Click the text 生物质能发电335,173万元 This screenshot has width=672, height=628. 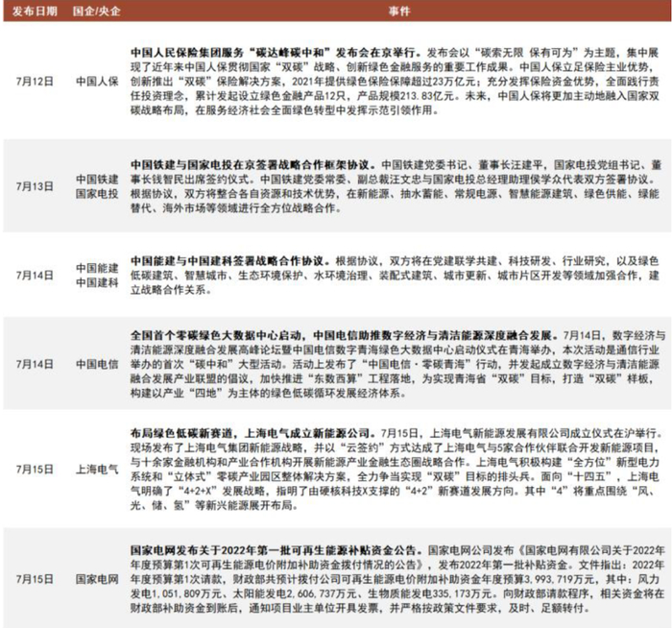tap(429, 593)
